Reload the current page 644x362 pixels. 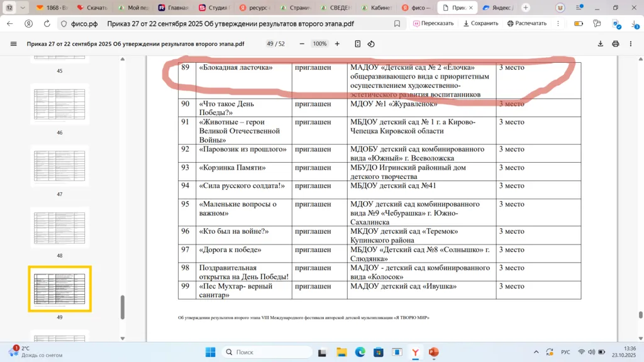coord(47,23)
